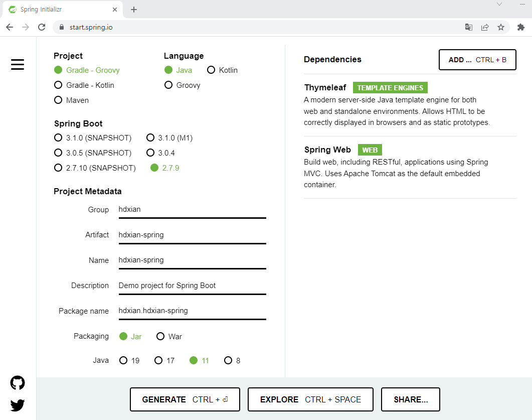This screenshot has height=420, width=532.
Task: Select Java version 11
Action: point(199,360)
